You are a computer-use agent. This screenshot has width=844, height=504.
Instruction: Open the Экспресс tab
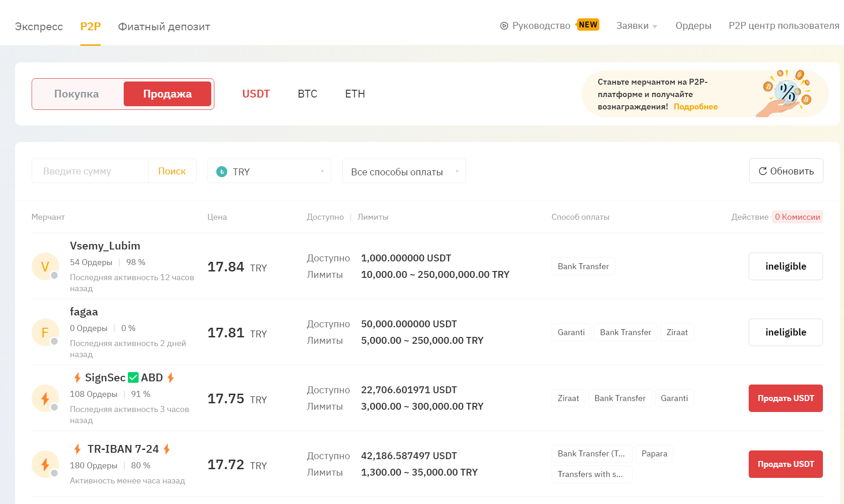coord(38,27)
